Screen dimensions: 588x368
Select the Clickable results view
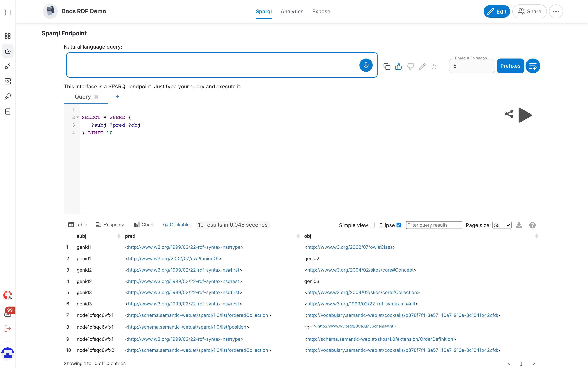pyautogui.click(x=176, y=225)
